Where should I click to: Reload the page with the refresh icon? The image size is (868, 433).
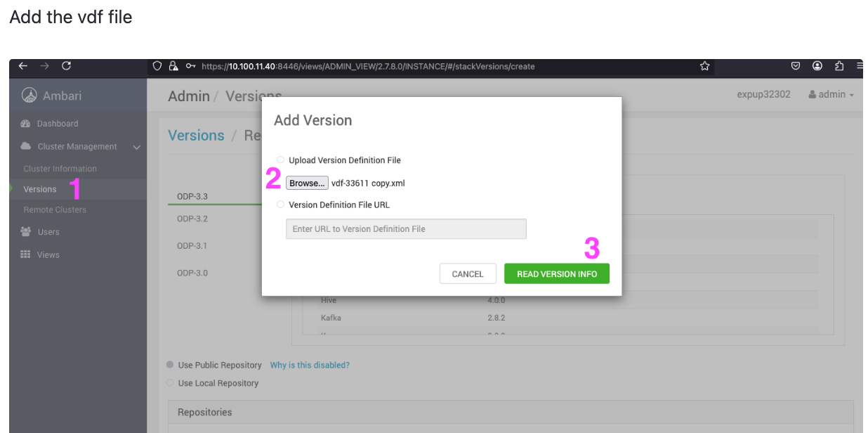click(x=67, y=66)
